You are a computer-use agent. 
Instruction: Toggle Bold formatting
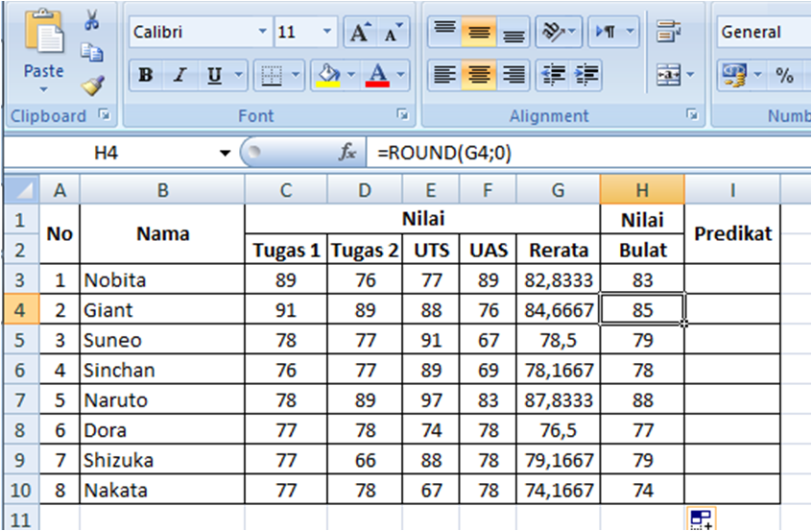[x=146, y=75]
